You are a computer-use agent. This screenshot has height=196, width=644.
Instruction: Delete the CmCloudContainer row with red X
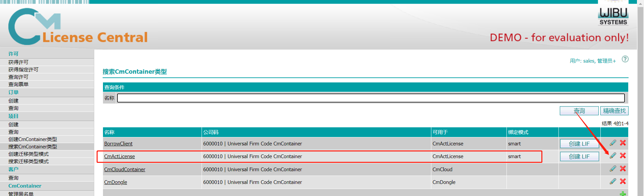(623, 169)
